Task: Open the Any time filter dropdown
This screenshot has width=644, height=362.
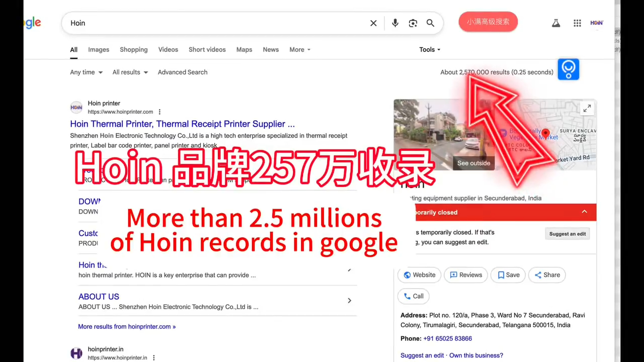Action: coord(86,72)
